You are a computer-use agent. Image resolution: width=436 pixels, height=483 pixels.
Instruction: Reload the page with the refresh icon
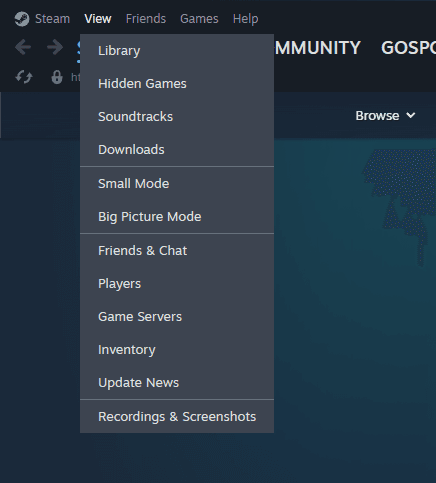tap(24, 77)
